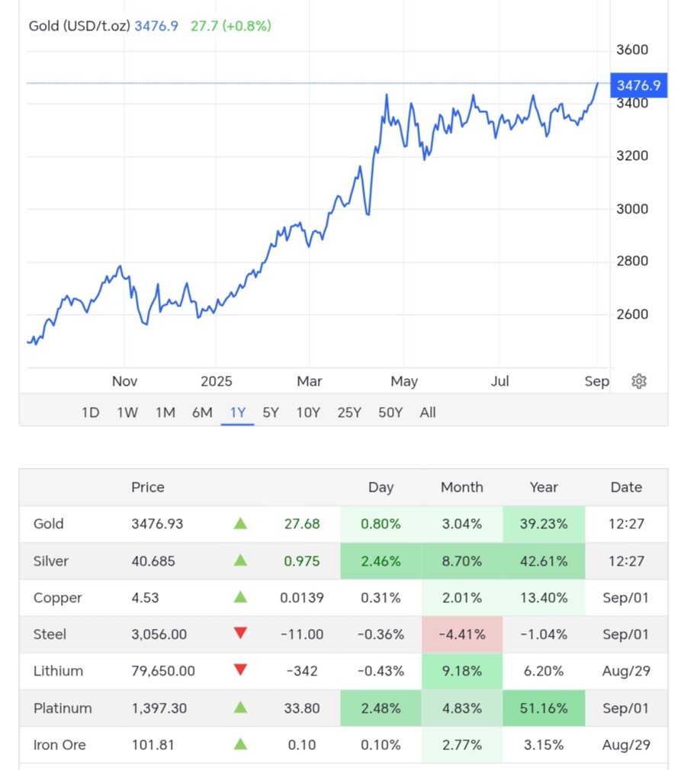This screenshot has height=770, width=700.
Task: Click the red down arrow for Steel
Action: (241, 634)
